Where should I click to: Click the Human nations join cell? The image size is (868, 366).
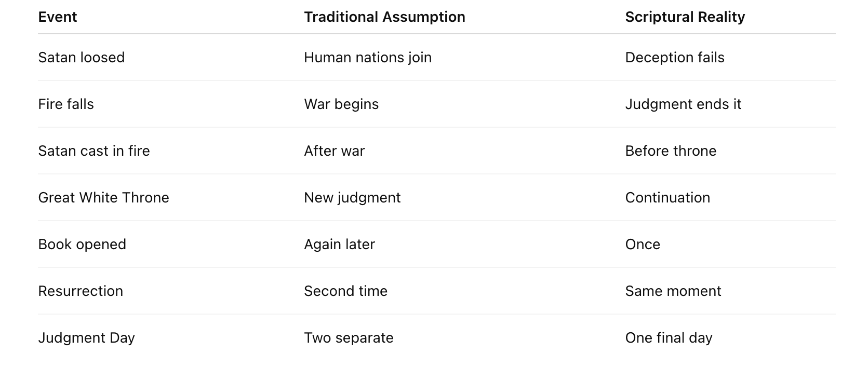368,58
